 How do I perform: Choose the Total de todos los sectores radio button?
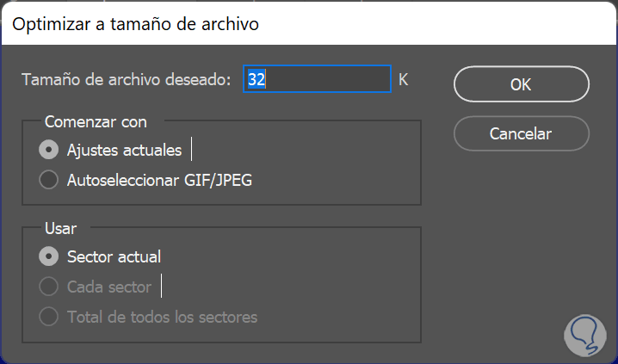coord(50,318)
